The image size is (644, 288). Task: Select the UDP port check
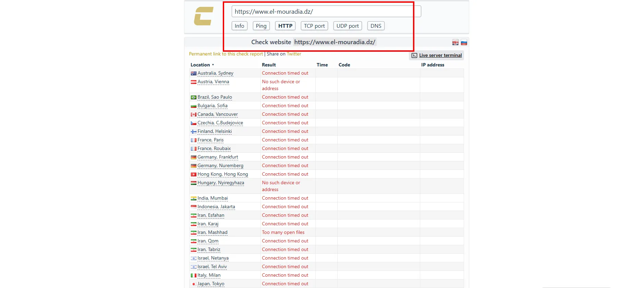pos(348,26)
